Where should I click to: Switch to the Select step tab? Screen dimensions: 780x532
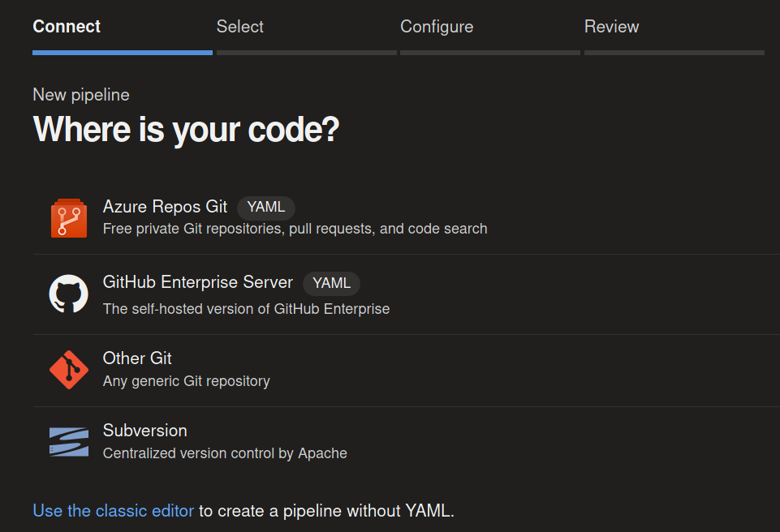point(239,26)
